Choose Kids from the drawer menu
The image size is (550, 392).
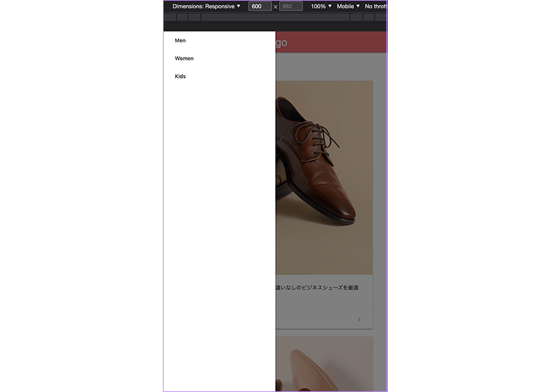click(180, 76)
